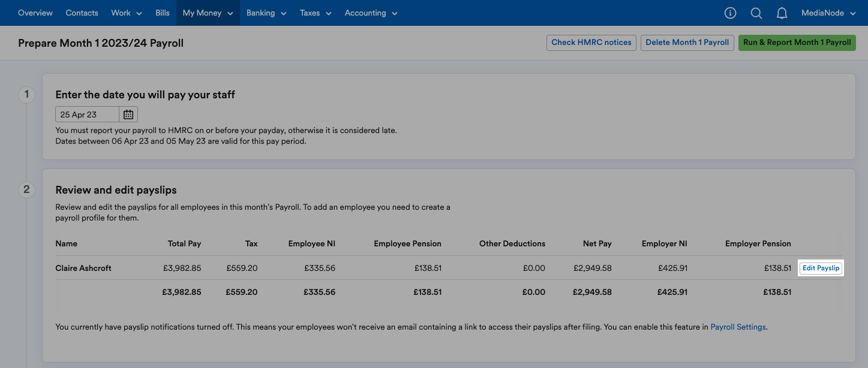Click the Employer NI column header
Screen dimensions: 868x368
click(x=665, y=243)
